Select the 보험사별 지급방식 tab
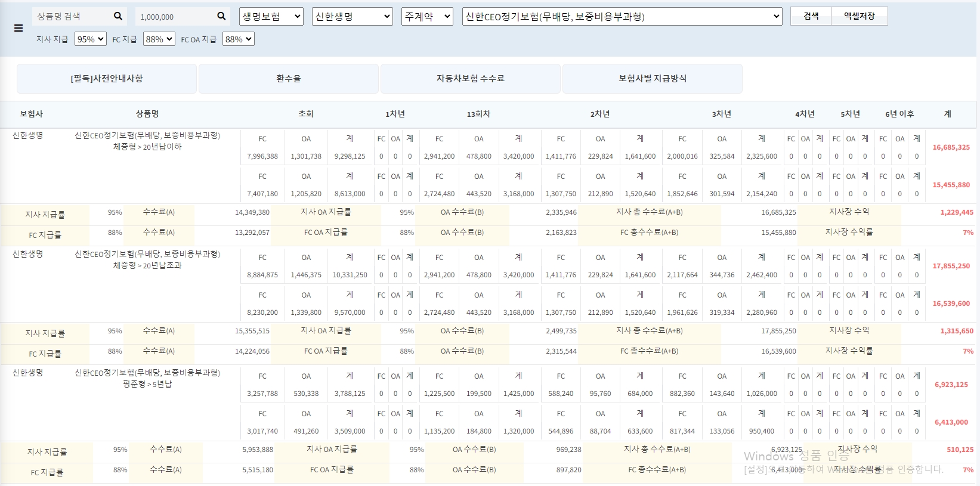This screenshot has width=980, height=486. coord(653,79)
